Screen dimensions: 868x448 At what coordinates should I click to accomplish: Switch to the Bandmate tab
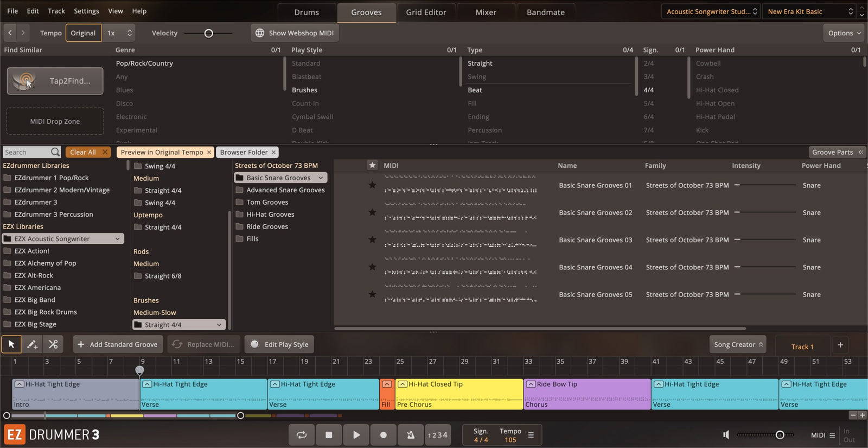[546, 12]
